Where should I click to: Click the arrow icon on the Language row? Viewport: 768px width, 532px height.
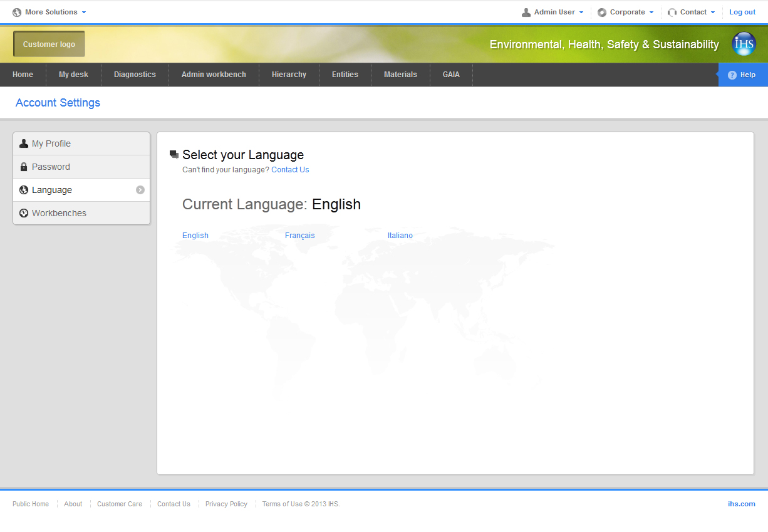[140, 190]
